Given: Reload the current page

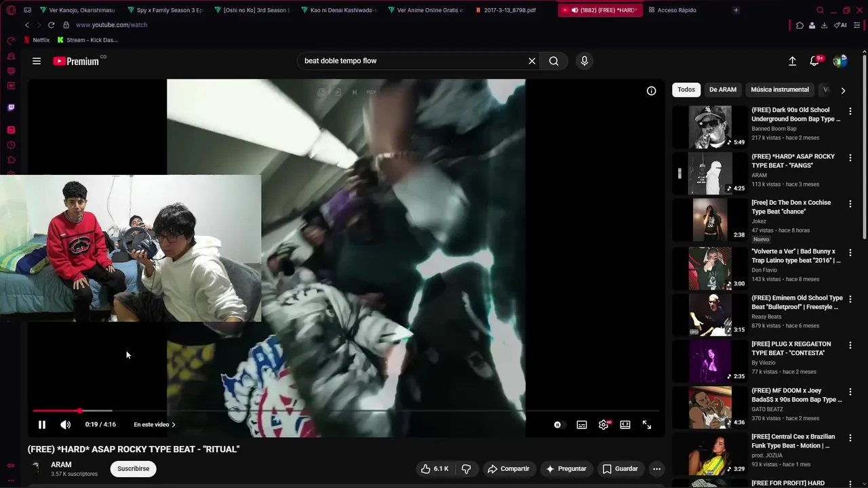Looking at the screenshot, I should 51,25.
